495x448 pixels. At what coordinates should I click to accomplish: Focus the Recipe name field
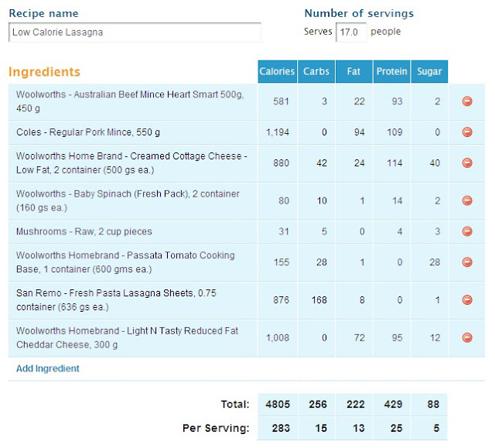pos(135,32)
